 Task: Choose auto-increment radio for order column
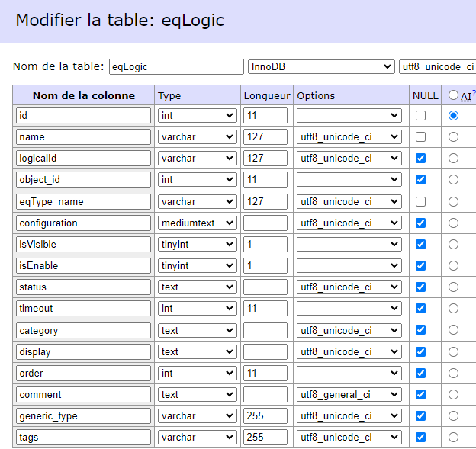[x=453, y=374]
